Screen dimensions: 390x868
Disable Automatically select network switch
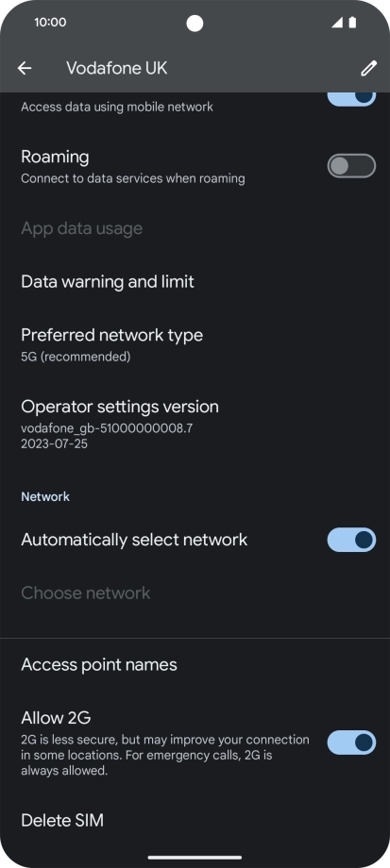[351, 540]
